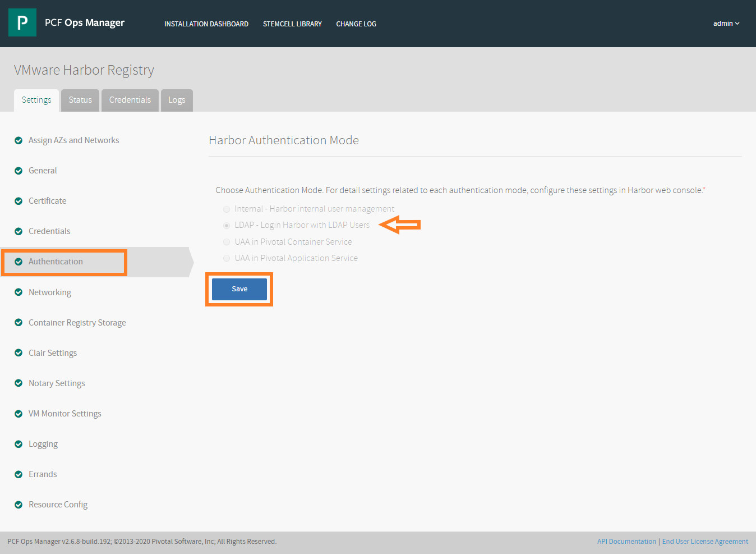View the End User License Agreement
This screenshot has height=554, width=756.
tap(705, 542)
